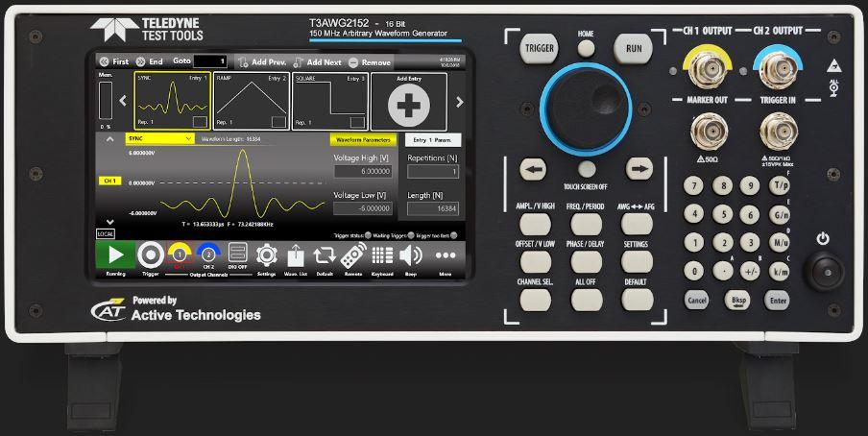Click the keypad Enter key
The image size is (868, 436).
coord(777,301)
